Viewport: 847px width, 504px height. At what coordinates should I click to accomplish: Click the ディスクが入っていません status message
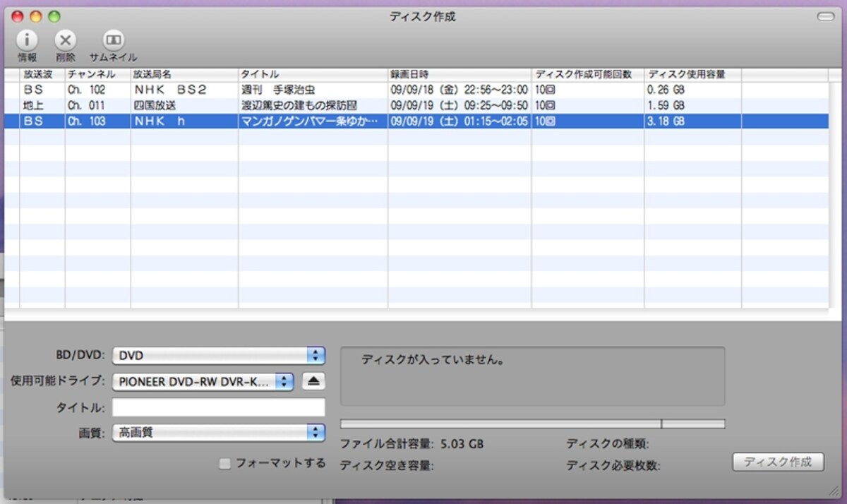(432, 360)
